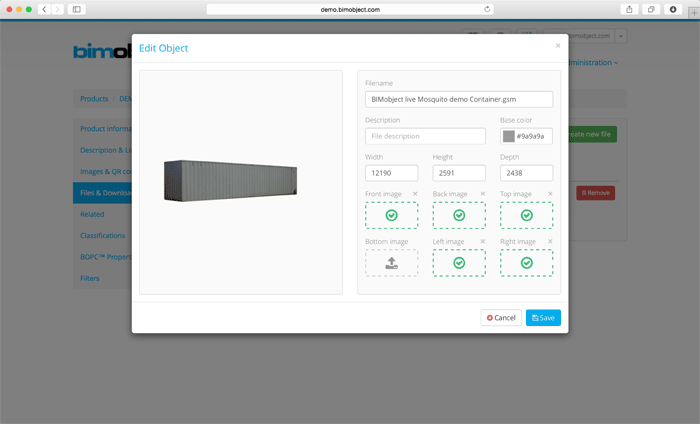The height and width of the screenshot is (424, 700).
Task: Open the Base color swatch picker
Action: 509,136
